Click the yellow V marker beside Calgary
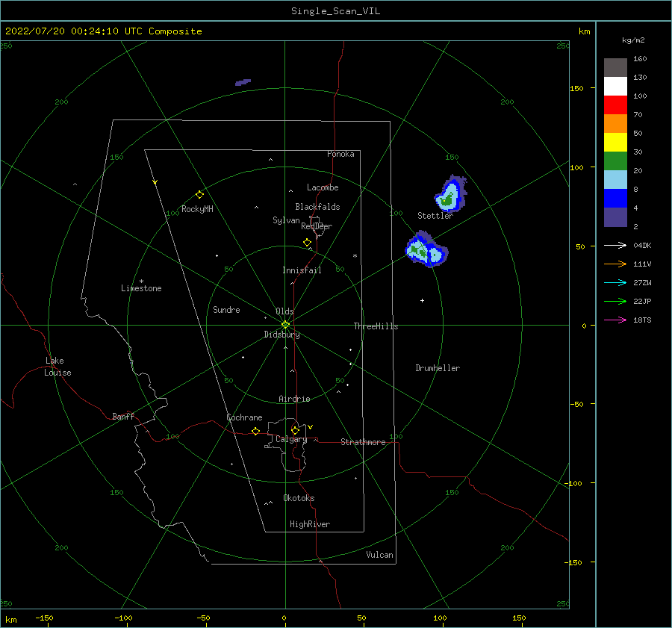The height and width of the screenshot is (628, 672). (x=310, y=427)
